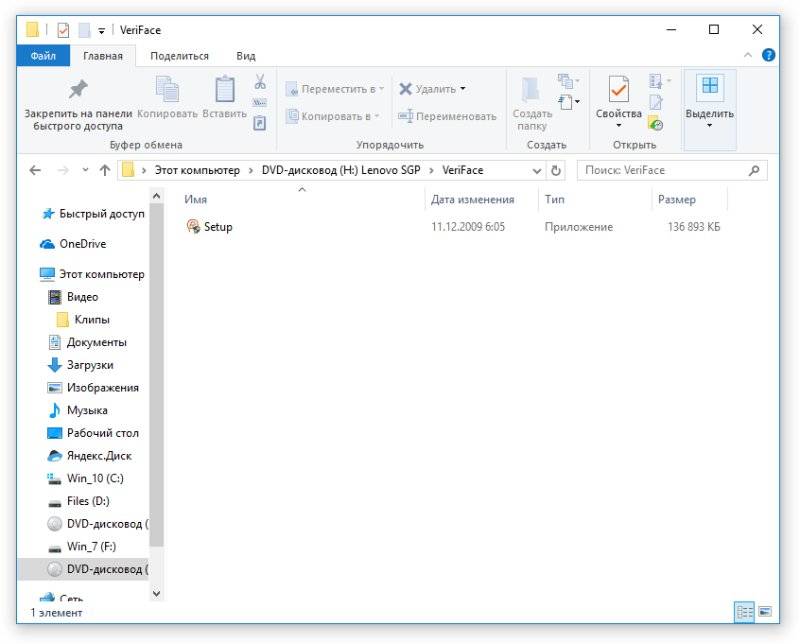Expand the address bar history dropdown

click(536, 171)
